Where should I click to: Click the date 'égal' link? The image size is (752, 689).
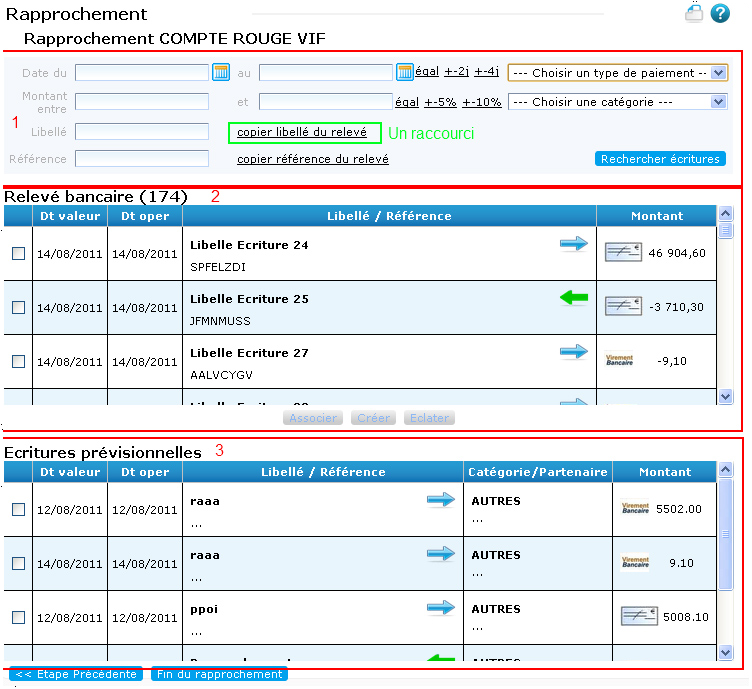click(x=427, y=71)
